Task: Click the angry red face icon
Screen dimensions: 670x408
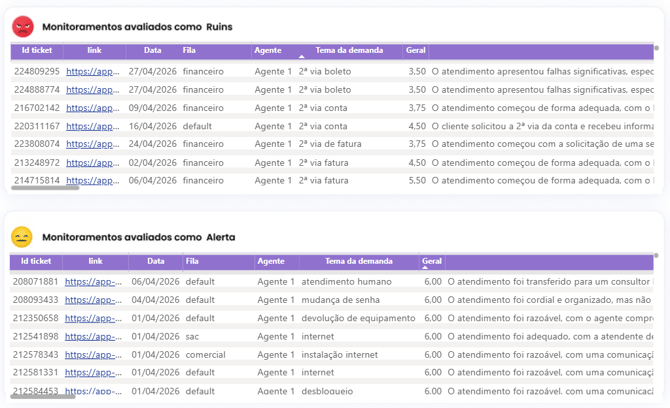Action: 23,26
